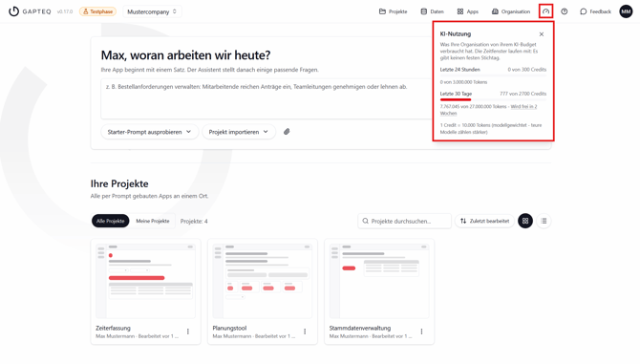The height and width of the screenshot is (364, 640).
Task: Select the Alle Projekte filter tab
Action: point(110,221)
